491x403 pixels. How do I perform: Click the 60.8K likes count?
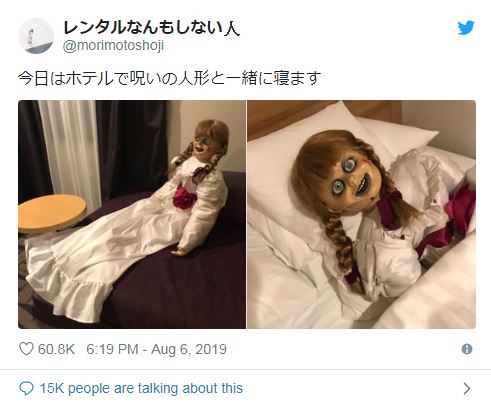tap(56, 349)
